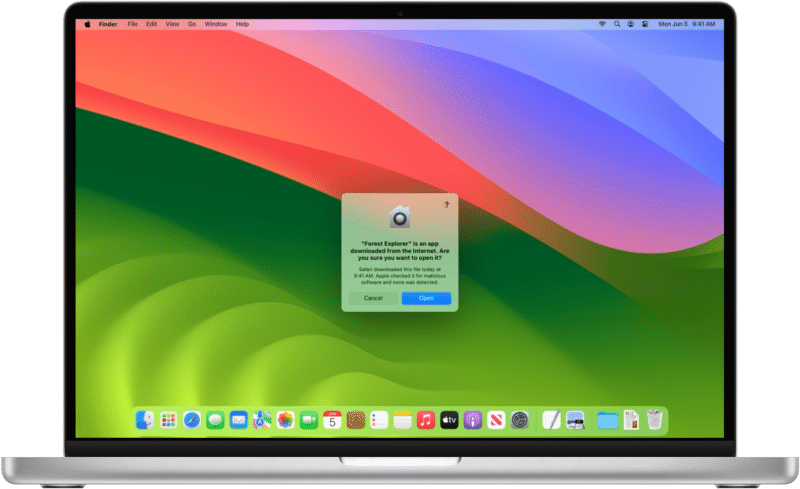Open the View menu

(x=172, y=24)
